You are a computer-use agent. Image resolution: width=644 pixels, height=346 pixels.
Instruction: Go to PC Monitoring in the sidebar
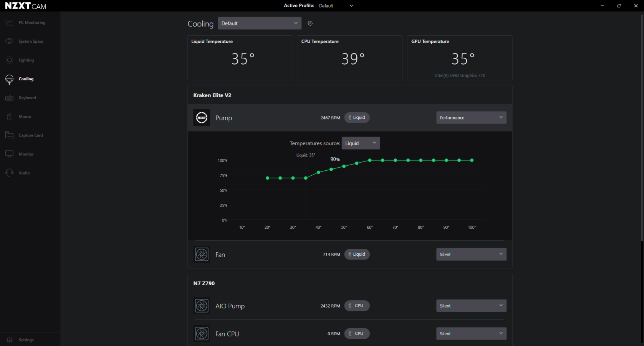(x=31, y=23)
